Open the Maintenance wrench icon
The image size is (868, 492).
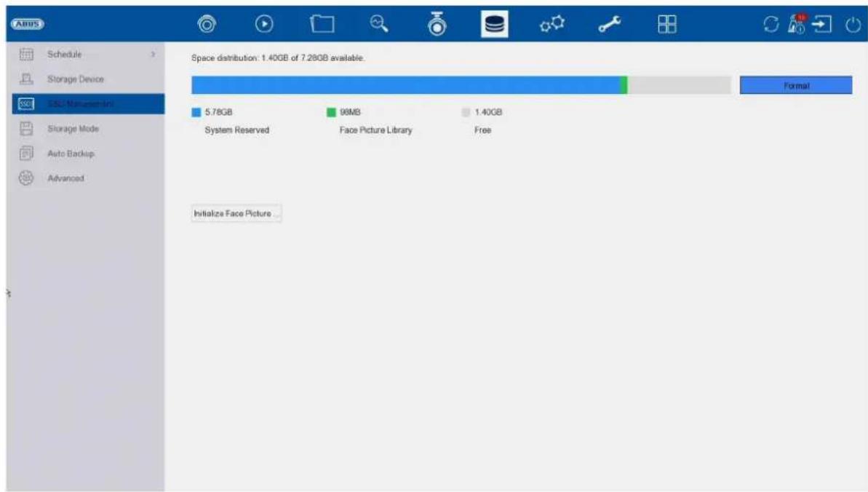tap(610, 24)
